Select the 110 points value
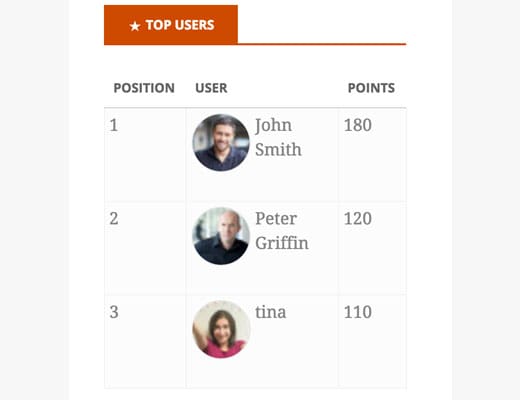The width and height of the screenshot is (520, 400). [x=358, y=312]
